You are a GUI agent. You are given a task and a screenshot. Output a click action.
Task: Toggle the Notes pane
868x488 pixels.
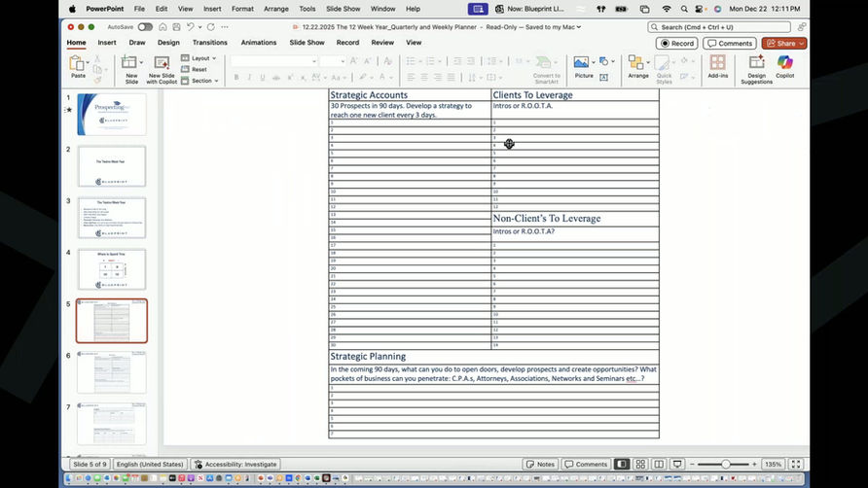pos(540,465)
